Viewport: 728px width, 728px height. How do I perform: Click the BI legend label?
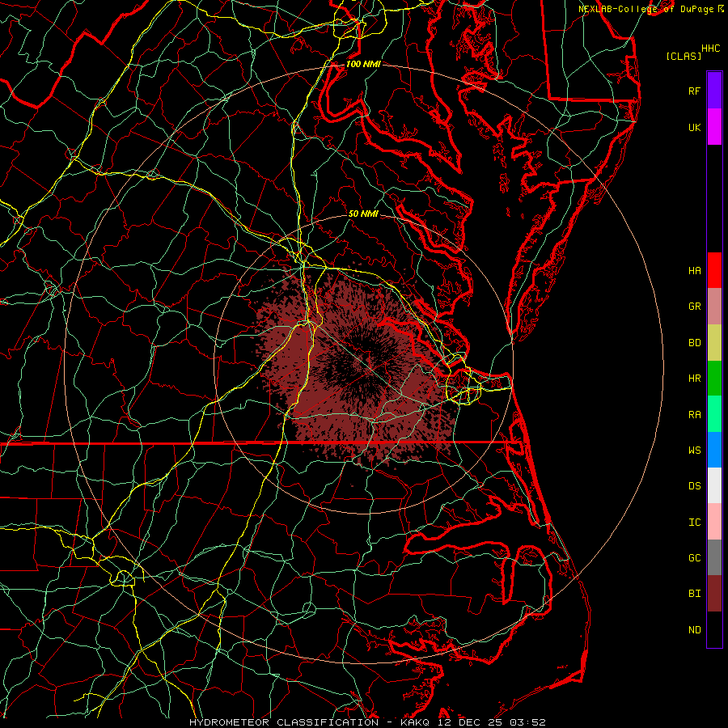[694, 594]
